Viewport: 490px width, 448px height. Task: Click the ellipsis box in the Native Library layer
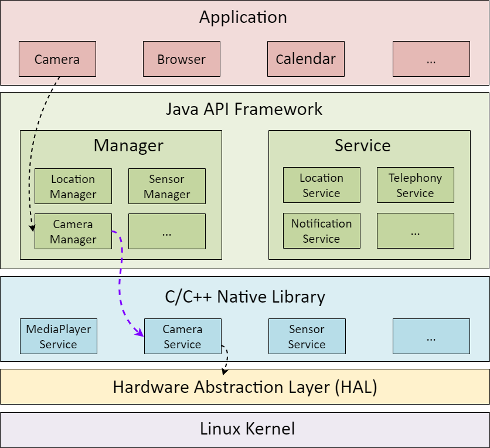431,337
